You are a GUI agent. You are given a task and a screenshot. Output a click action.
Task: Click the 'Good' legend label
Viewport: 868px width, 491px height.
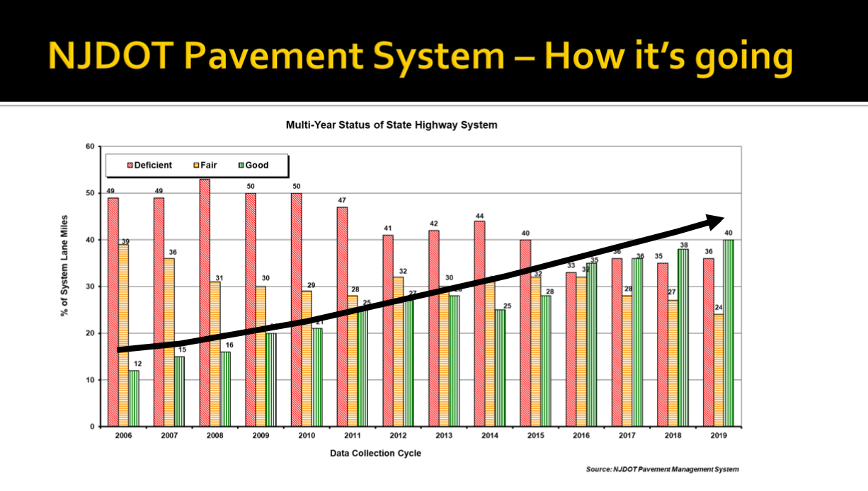point(257,166)
